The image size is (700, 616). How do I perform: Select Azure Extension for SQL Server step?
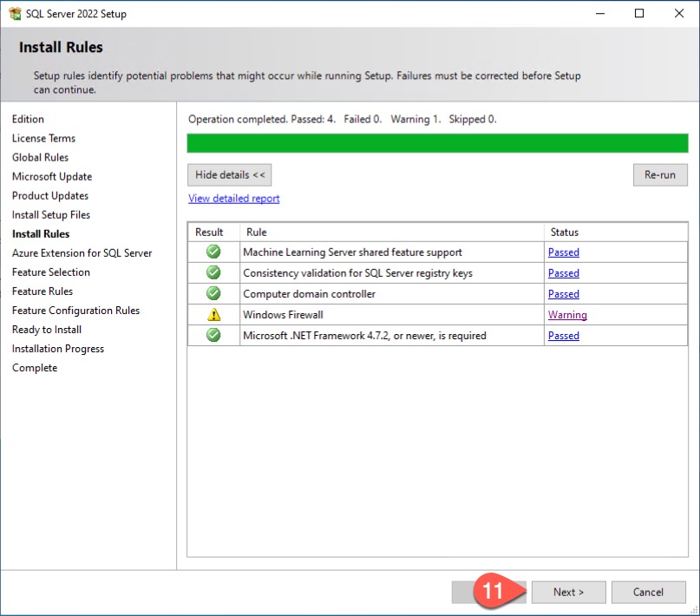82,253
